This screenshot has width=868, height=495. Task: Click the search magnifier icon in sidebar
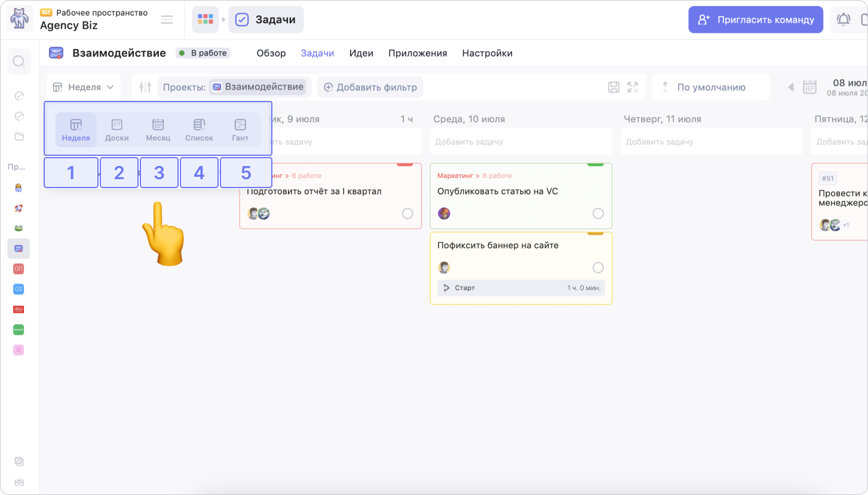click(19, 62)
